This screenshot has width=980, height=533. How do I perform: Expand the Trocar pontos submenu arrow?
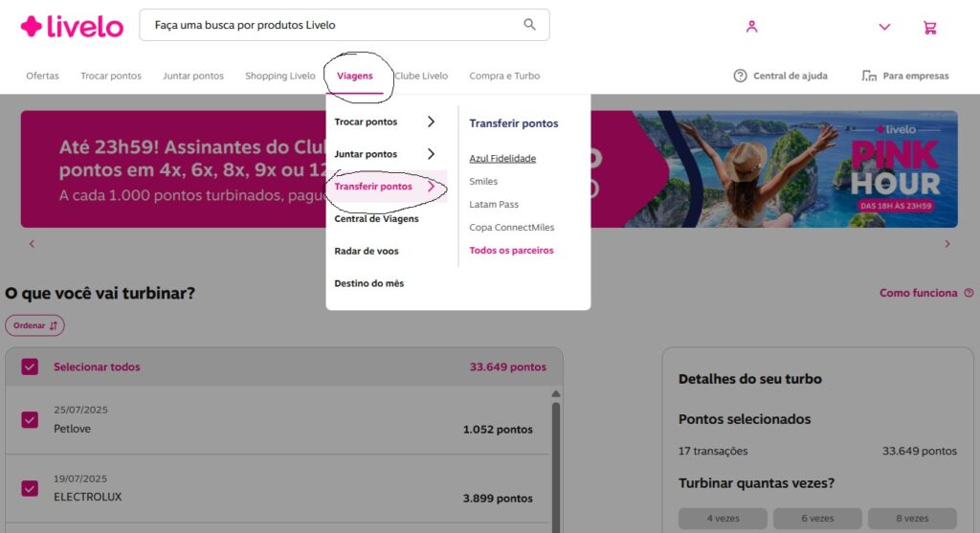(x=431, y=122)
